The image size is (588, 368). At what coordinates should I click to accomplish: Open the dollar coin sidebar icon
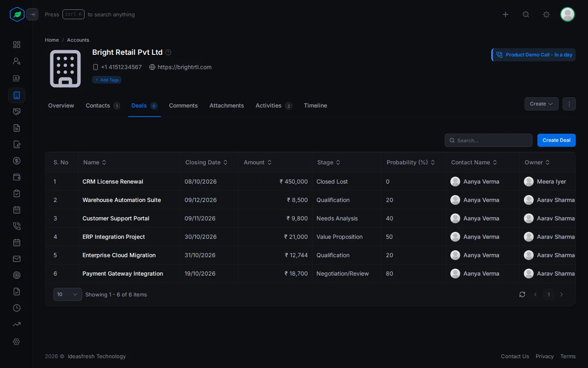point(17,161)
